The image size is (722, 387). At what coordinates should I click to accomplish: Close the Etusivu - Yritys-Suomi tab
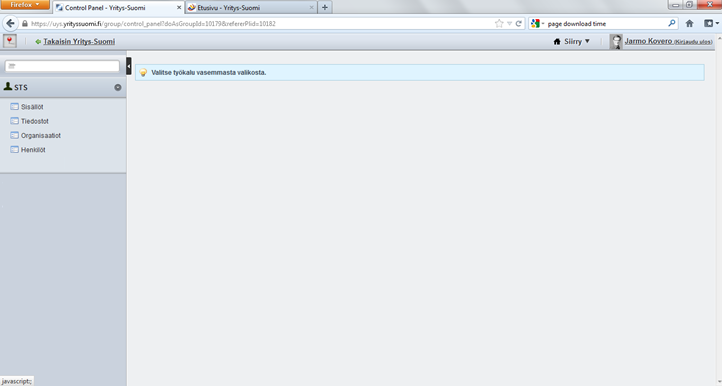click(x=311, y=8)
